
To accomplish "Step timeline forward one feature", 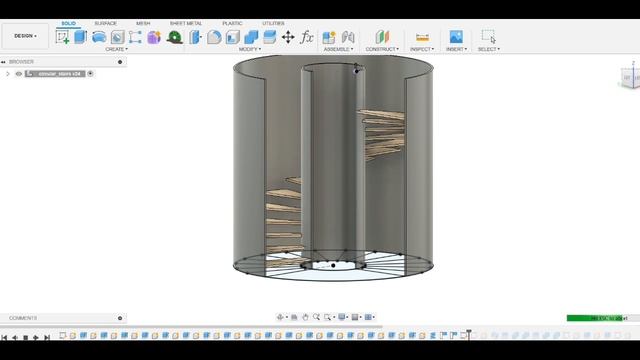I will pyautogui.click(x=36, y=338).
